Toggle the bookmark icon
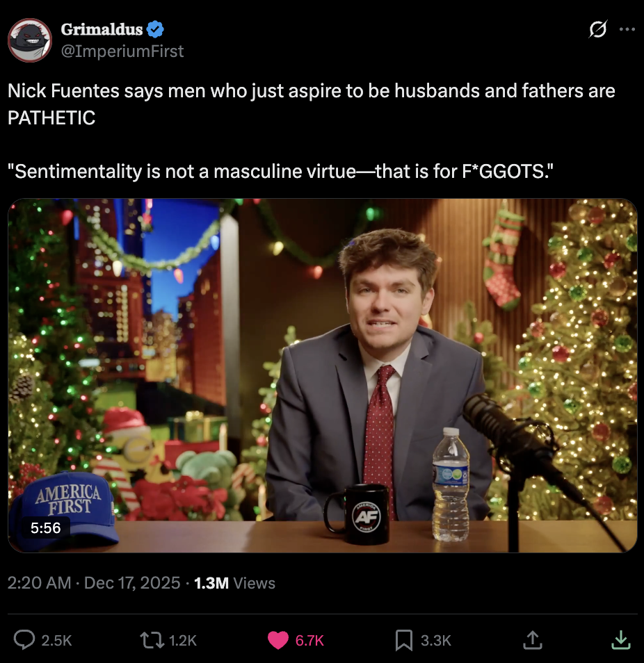644x663 pixels. click(x=403, y=640)
